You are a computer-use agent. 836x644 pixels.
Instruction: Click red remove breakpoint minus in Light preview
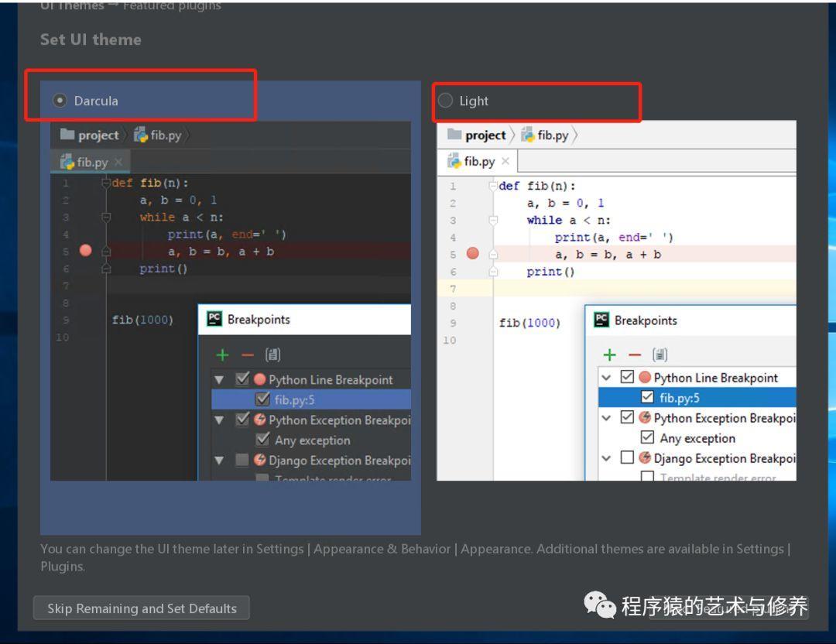click(x=635, y=355)
